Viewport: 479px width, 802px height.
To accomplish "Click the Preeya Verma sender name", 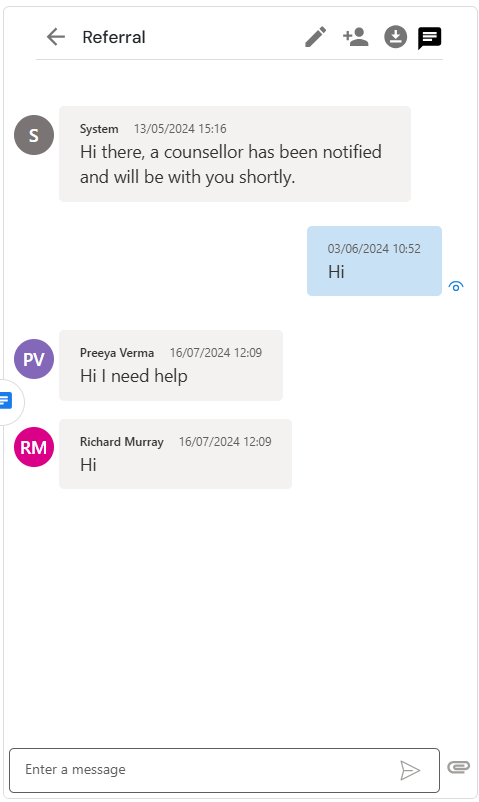I will point(117,353).
